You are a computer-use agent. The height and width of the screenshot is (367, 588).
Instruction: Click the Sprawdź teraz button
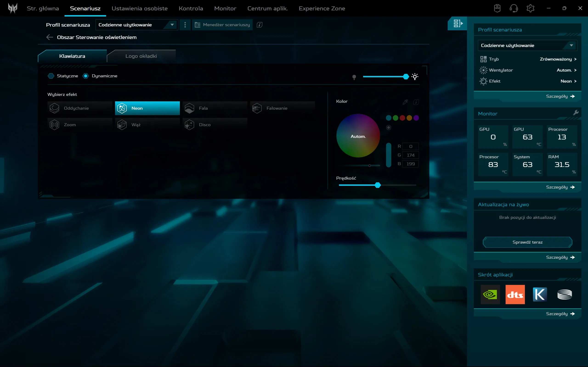(x=527, y=242)
